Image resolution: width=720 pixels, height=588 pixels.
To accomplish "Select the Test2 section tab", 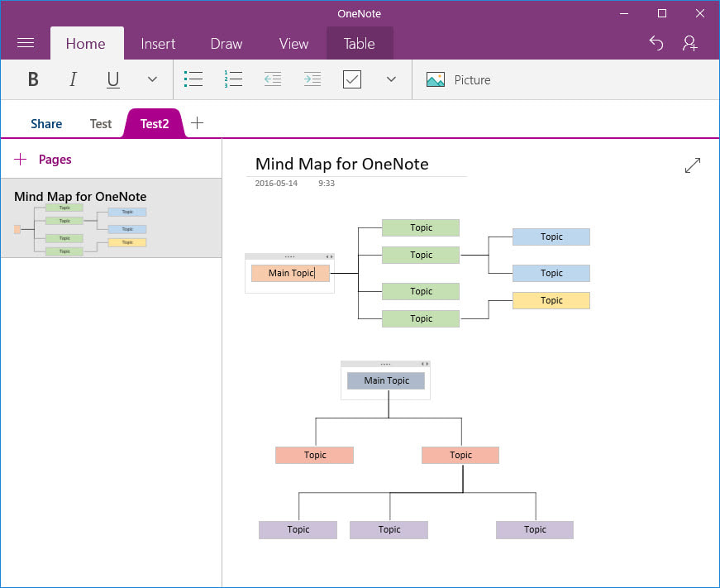I will click(x=155, y=123).
